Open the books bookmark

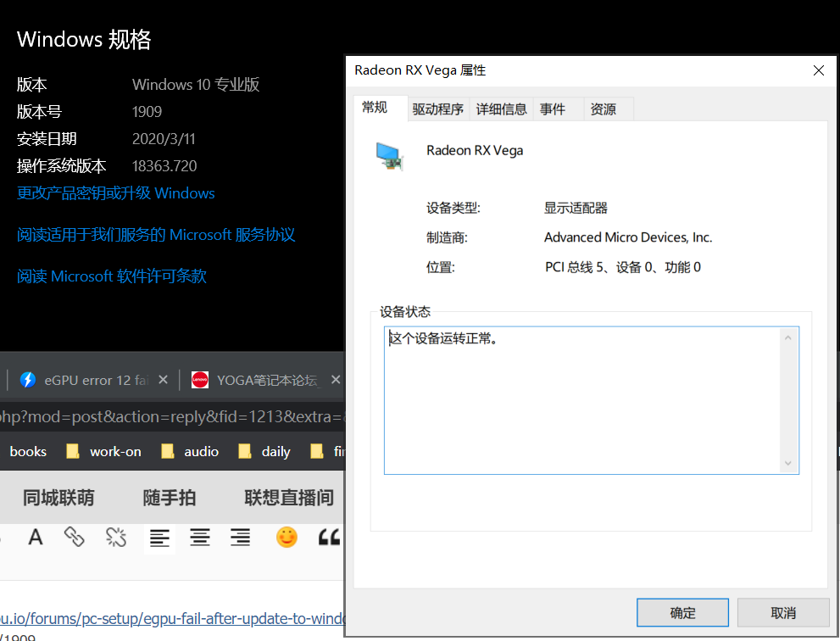point(28,452)
